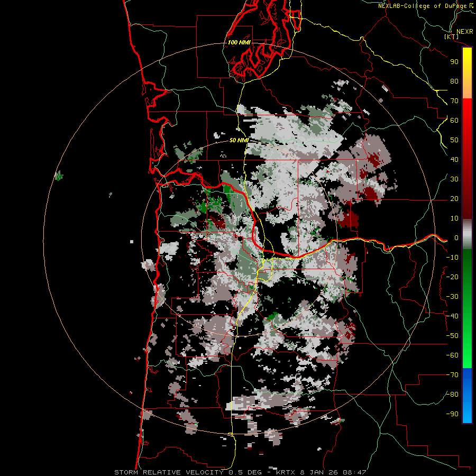This screenshot has height=476, width=476.
Task: Select the positive 80 value on velocity scale
Action: tap(454, 81)
